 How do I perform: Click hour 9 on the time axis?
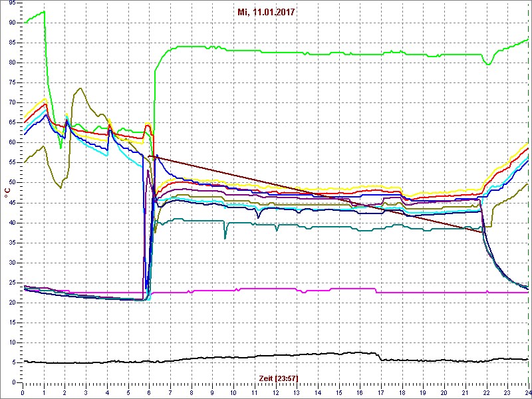(212, 392)
